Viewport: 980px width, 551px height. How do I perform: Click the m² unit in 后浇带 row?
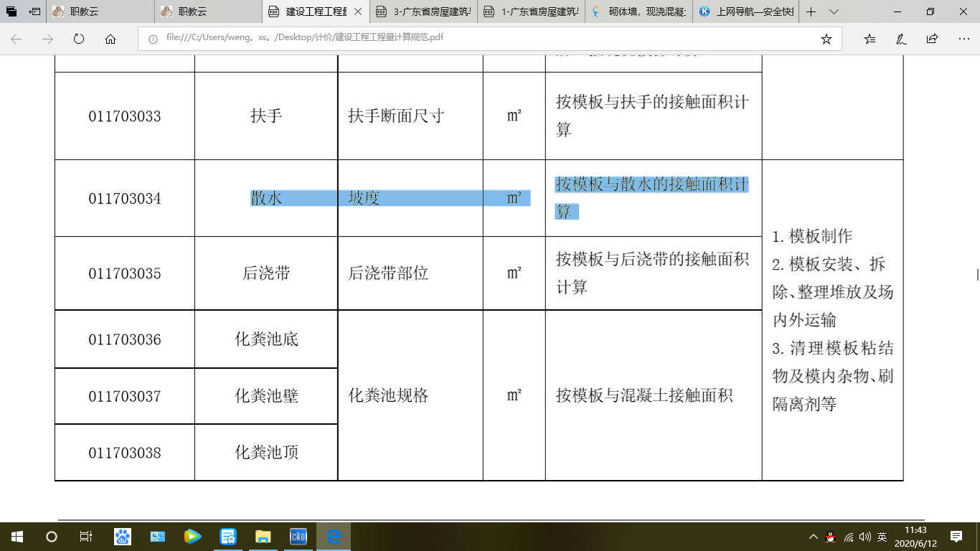pyautogui.click(x=514, y=273)
